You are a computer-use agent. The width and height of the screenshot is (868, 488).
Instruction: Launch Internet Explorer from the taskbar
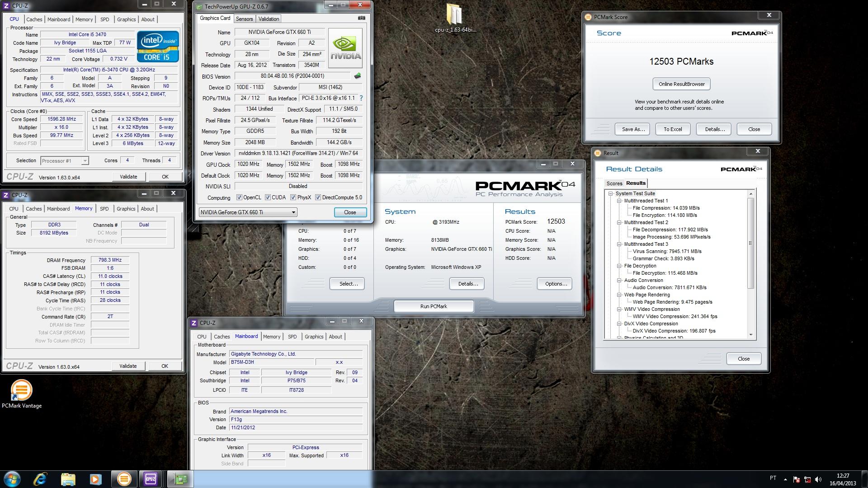click(x=40, y=479)
